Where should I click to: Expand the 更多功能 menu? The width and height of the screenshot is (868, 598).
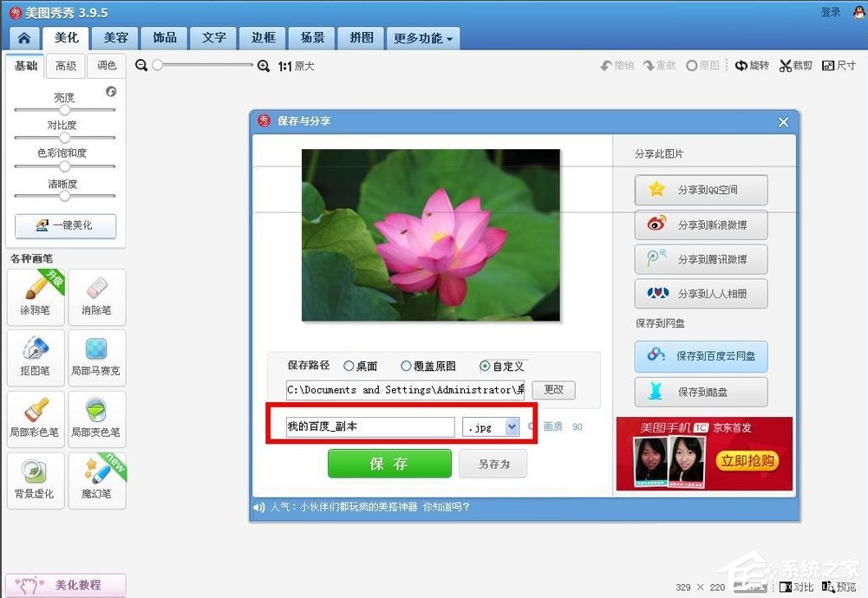click(x=422, y=38)
